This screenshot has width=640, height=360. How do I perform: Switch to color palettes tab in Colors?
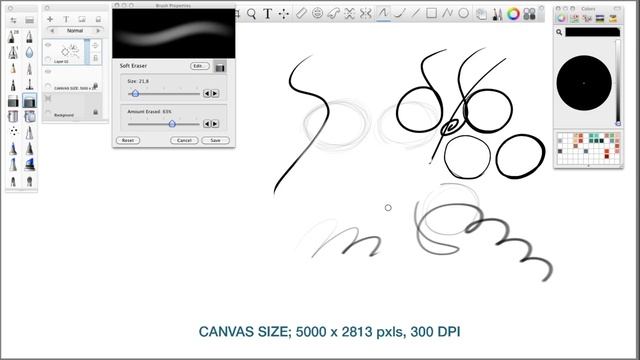tap(587, 18)
